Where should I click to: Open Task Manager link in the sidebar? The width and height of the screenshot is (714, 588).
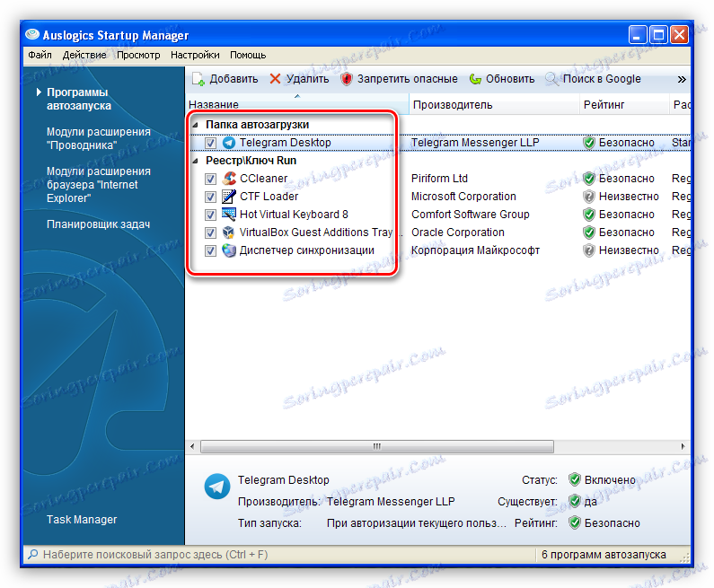point(82,519)
